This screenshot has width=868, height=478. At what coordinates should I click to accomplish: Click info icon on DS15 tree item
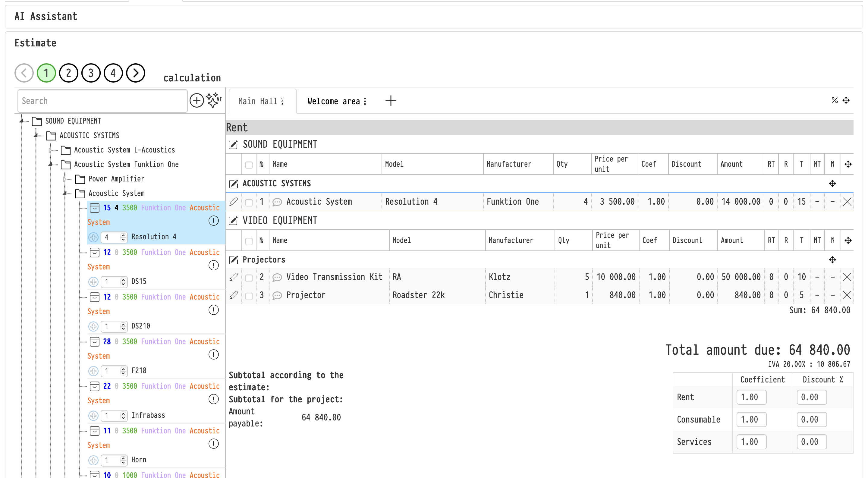pyautogui.click(x=213, y=266)
